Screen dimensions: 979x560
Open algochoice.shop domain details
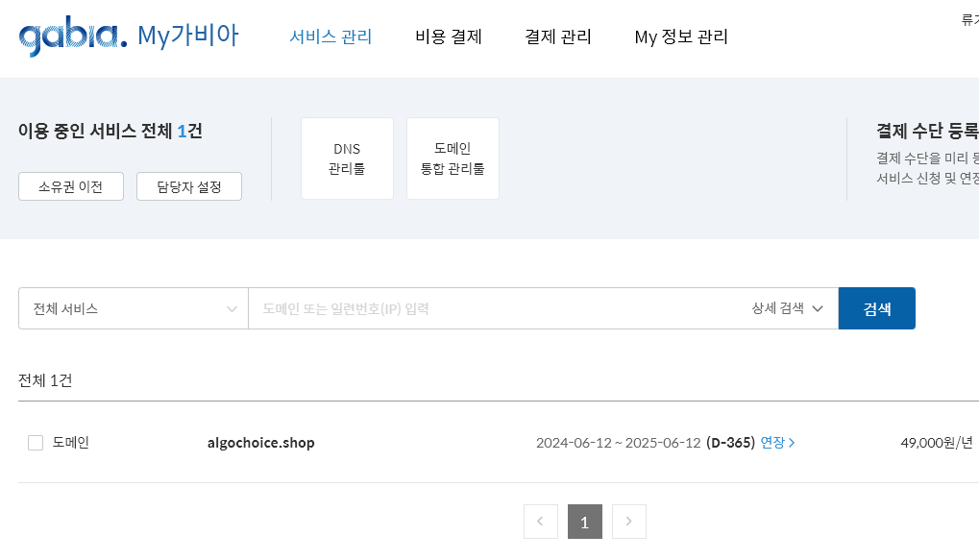pyautogui.click(x=261, y=443)
